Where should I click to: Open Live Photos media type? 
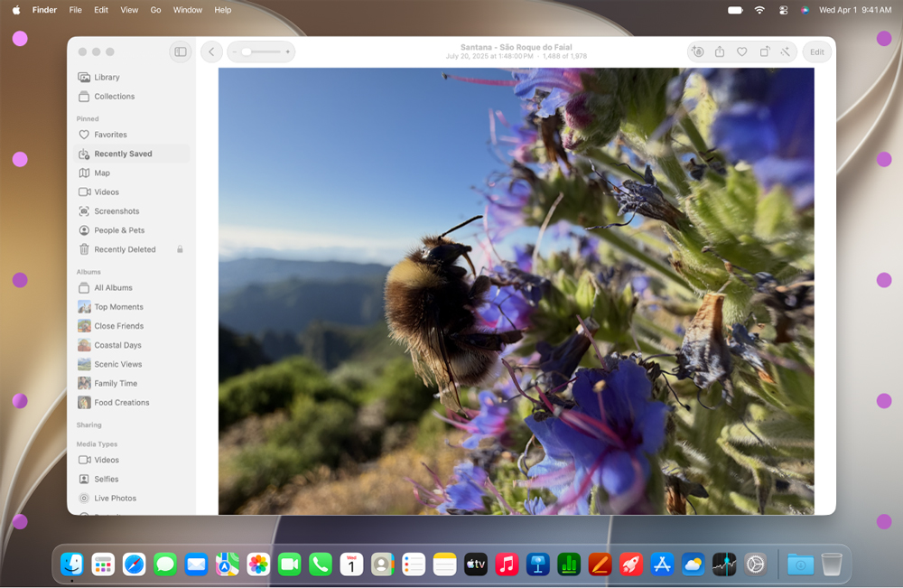point(133,499)
